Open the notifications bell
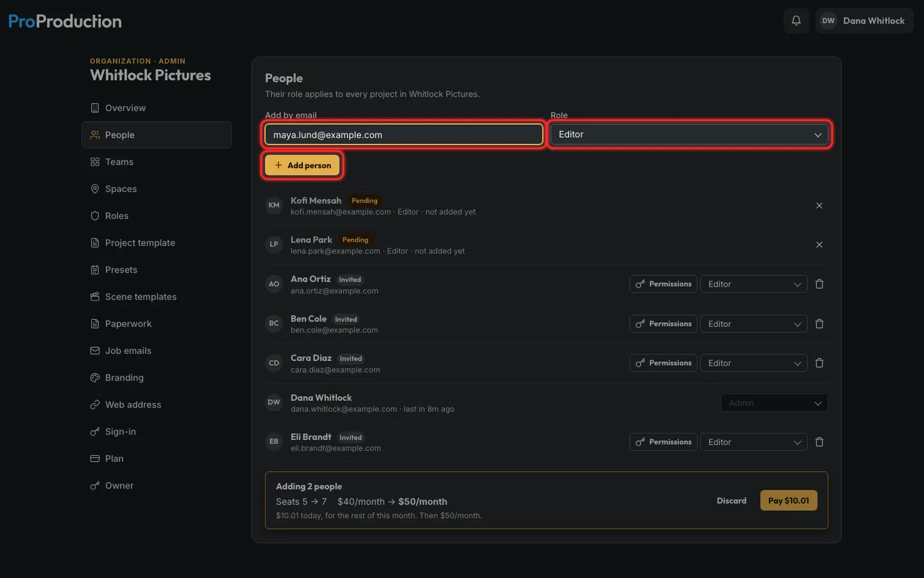This screenshot has width=924, height=578. coord(796,21)
